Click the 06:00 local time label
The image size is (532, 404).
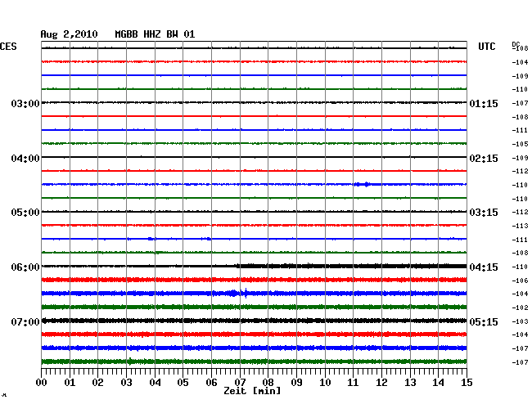[x=25, y=267]
